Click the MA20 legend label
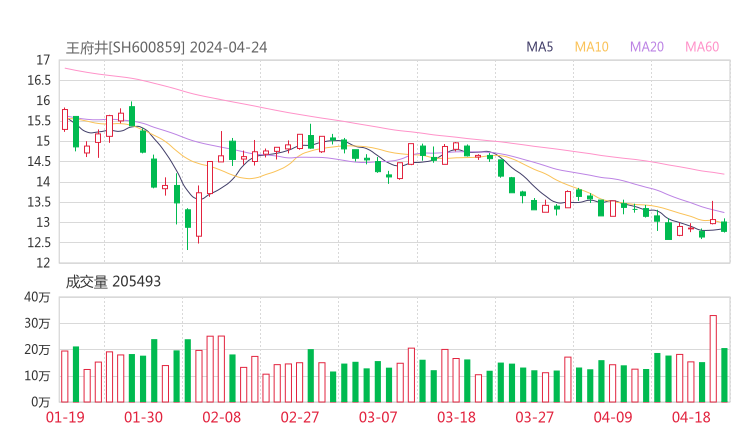Image resolution: width=740 pixels, height=440 pixels. (647, 47)
